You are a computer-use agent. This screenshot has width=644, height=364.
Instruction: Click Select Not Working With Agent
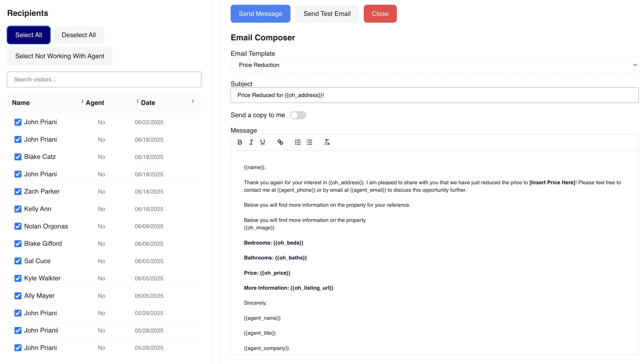(60, 56)
